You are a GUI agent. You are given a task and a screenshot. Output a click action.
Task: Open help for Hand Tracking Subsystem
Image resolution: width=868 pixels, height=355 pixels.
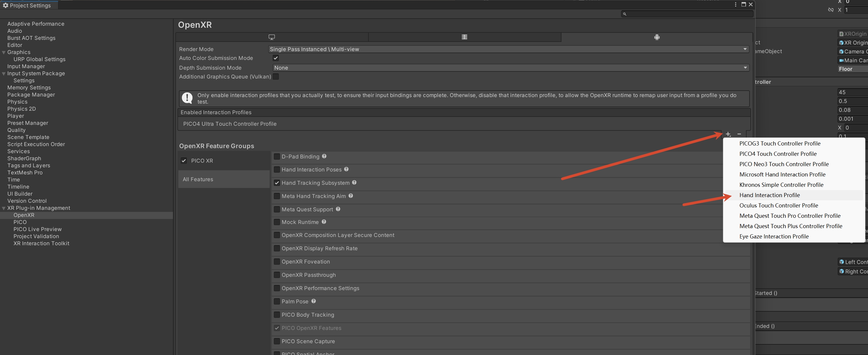click(x=354, y=182)
